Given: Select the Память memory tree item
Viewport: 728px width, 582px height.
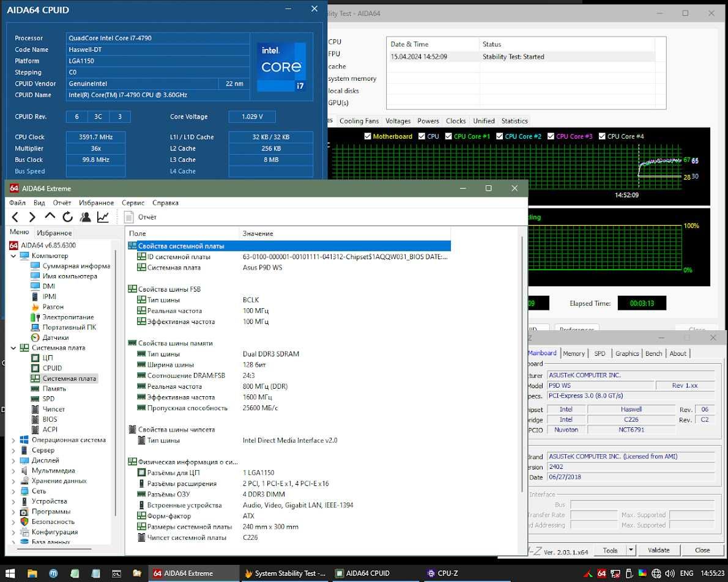Looking at the screenshot, I should [x=54, y=388].
